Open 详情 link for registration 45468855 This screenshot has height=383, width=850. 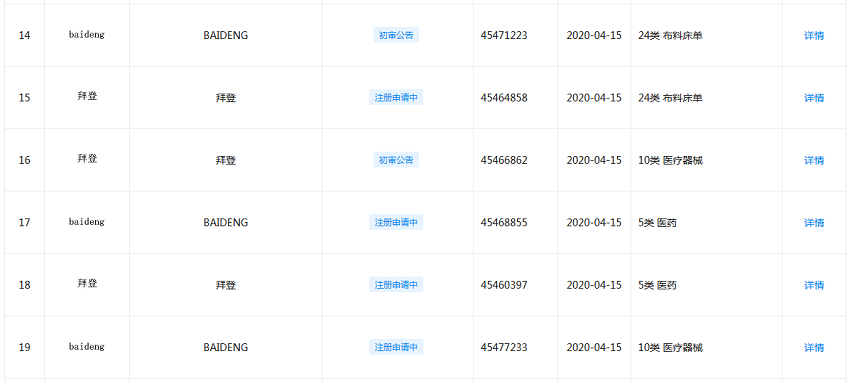click(x=814, y=223)
